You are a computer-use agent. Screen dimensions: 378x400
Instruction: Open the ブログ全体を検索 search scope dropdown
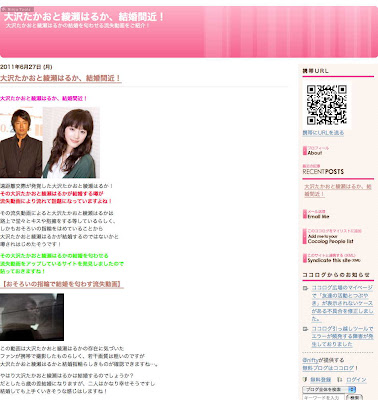pos(329,389)
